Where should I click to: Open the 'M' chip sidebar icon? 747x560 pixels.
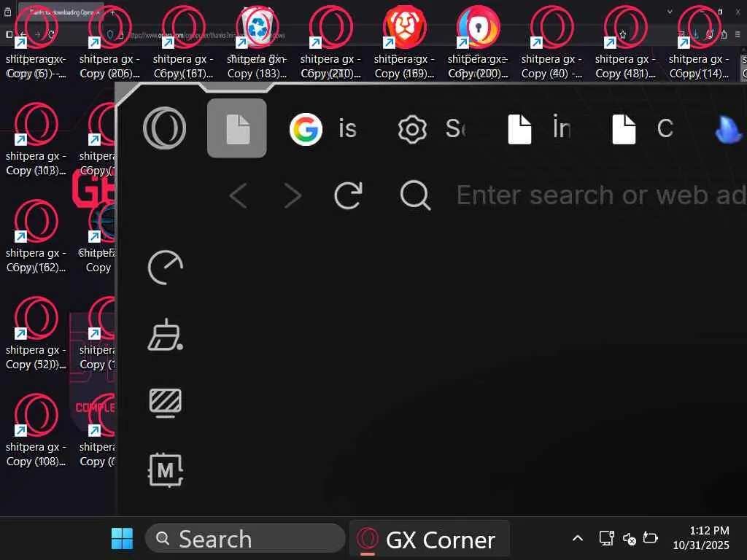(x=166, y=470)
